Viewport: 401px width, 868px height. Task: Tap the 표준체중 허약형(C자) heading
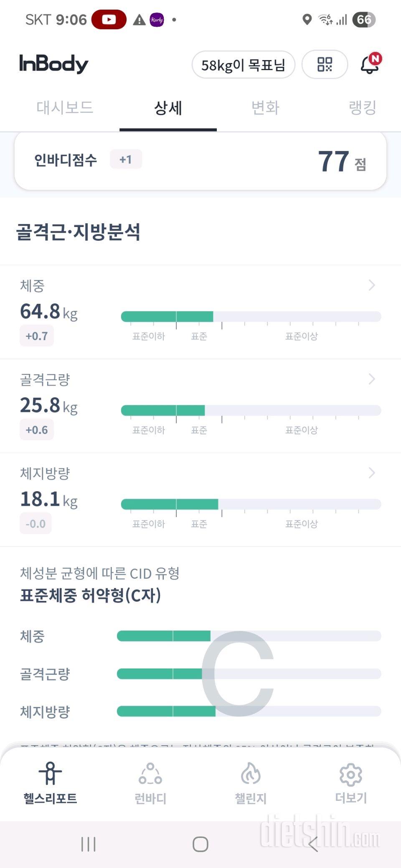[x=90, y=595]
